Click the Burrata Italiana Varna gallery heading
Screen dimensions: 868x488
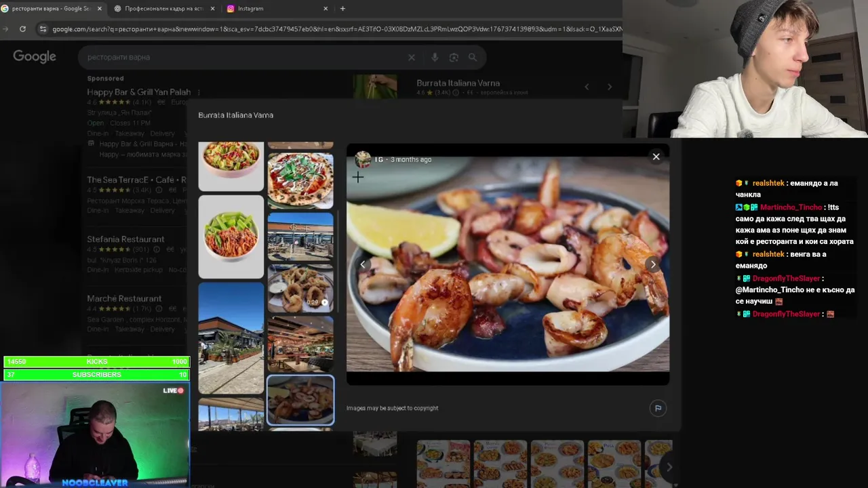(235, 115)
